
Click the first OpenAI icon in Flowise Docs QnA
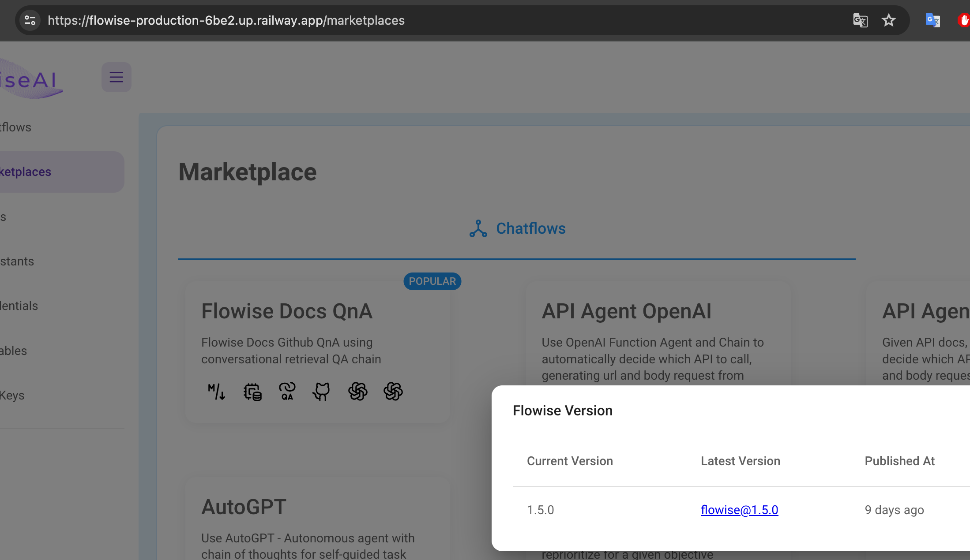(357, 391)
